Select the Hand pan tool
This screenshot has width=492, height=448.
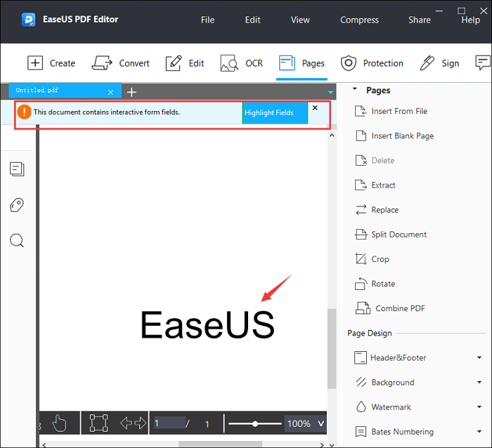pos(59,423)
